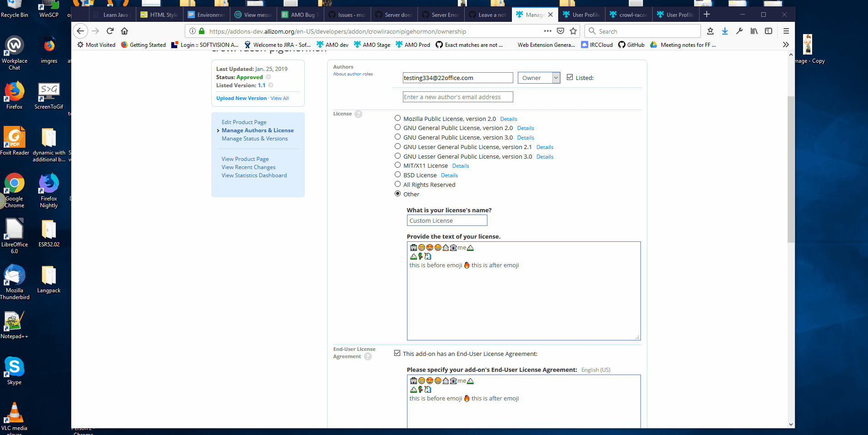868x435 pixels.
Task: Open the page actions three-dot menu
Action: pos(548,31)
